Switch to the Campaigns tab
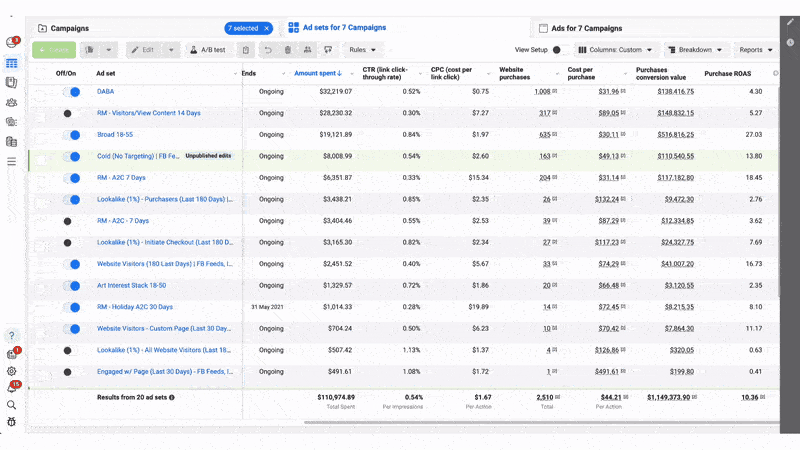The image size is (800, 450). pos(69,29)
